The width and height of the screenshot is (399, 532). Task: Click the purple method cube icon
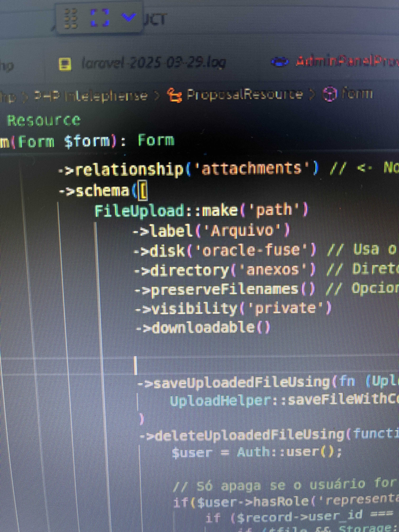pyautogui.click(x=329, y=94)
